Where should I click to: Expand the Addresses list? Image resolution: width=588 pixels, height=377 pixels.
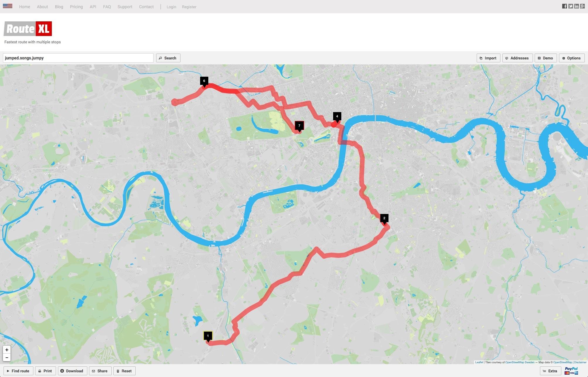pyautogui.click(x=517, y=58)
